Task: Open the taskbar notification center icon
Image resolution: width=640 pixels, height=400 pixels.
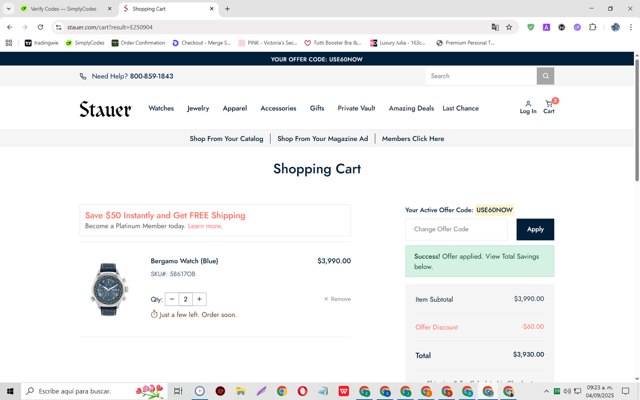Action: (x=625, y=391)
